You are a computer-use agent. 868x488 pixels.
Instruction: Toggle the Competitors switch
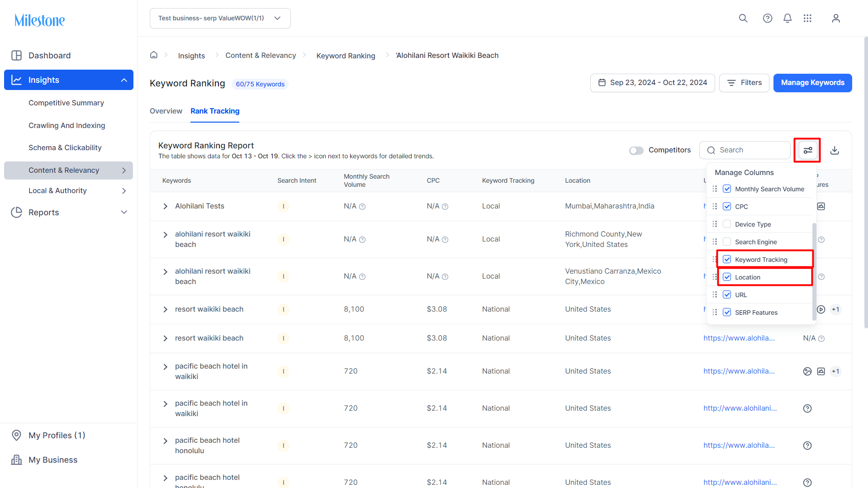point(636,150)
